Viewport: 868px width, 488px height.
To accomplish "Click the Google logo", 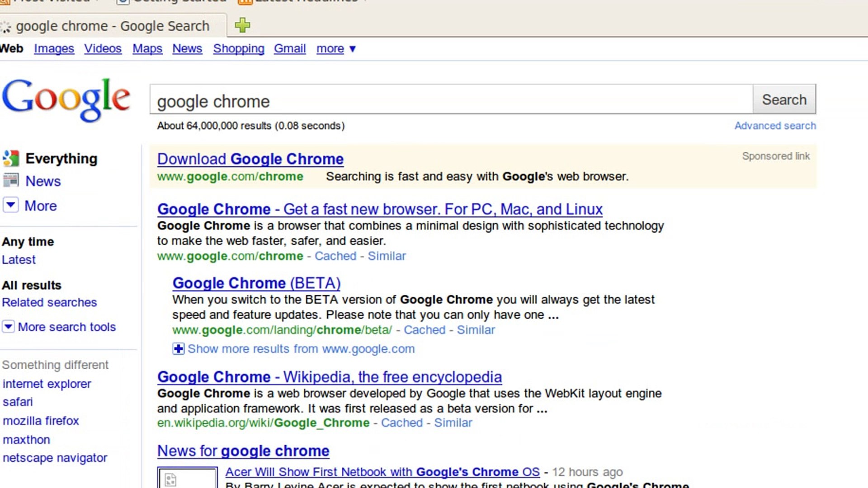I will [66, 99].
